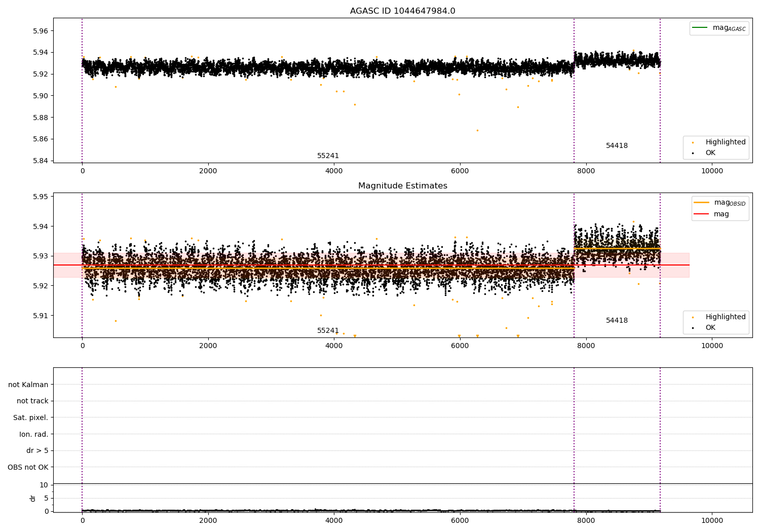
Task: Click the 'Magnitude Estimates' plot title
Action: 402,186
